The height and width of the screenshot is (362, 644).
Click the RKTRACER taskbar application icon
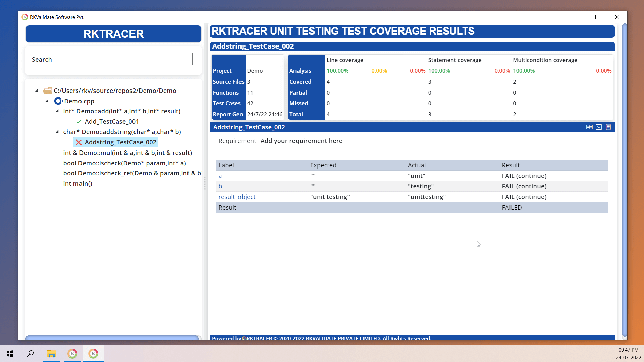(x=93, y=353)
